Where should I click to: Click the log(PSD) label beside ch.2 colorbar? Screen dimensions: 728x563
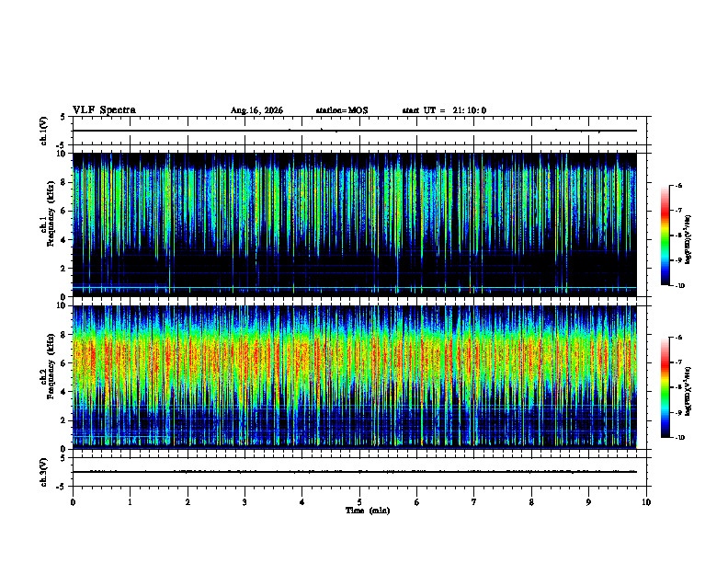click(688, 391)
